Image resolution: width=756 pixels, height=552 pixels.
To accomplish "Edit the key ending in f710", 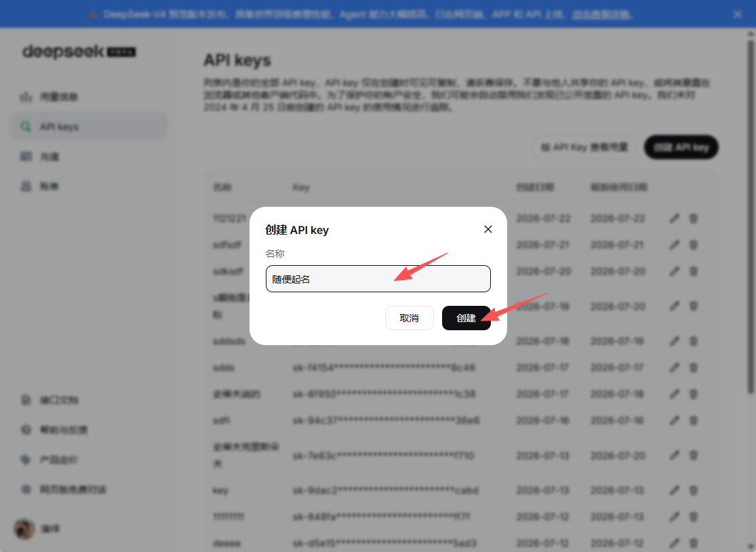I will (x=674, y=455).
